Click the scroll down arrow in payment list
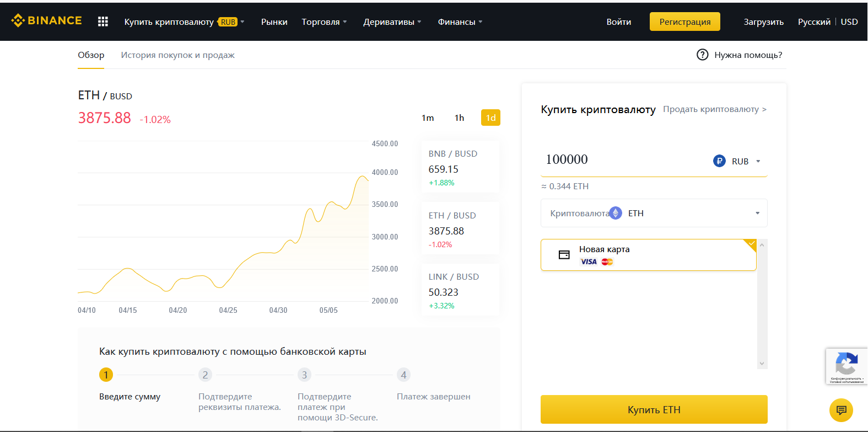 click(x=762, y=364)
